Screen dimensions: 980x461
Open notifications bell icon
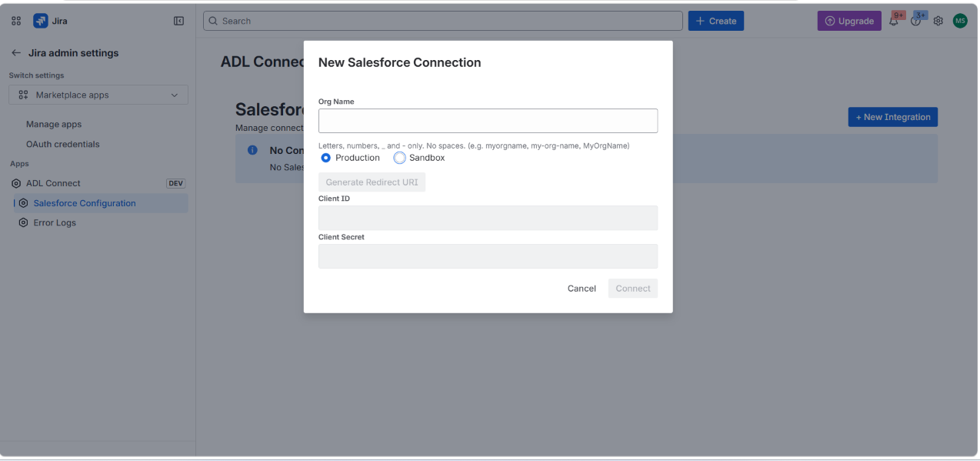[x=895, y=21]
